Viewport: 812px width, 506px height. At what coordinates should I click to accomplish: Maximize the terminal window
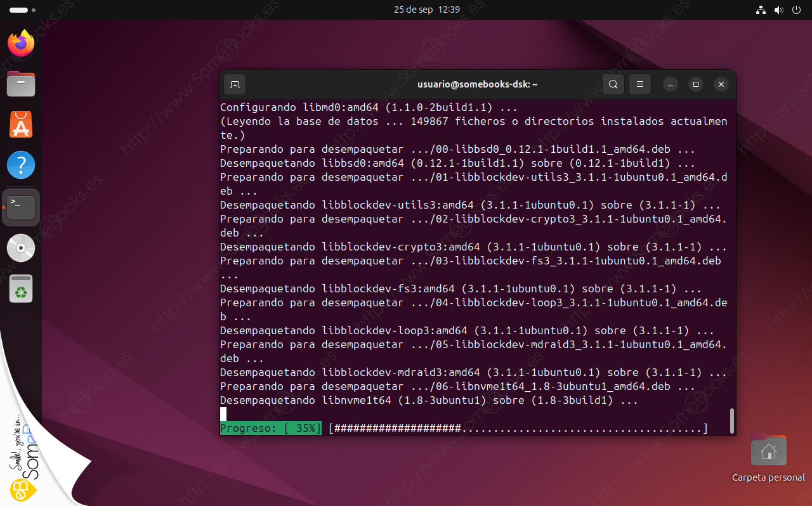pyautogui.click(x=696, y=84)
